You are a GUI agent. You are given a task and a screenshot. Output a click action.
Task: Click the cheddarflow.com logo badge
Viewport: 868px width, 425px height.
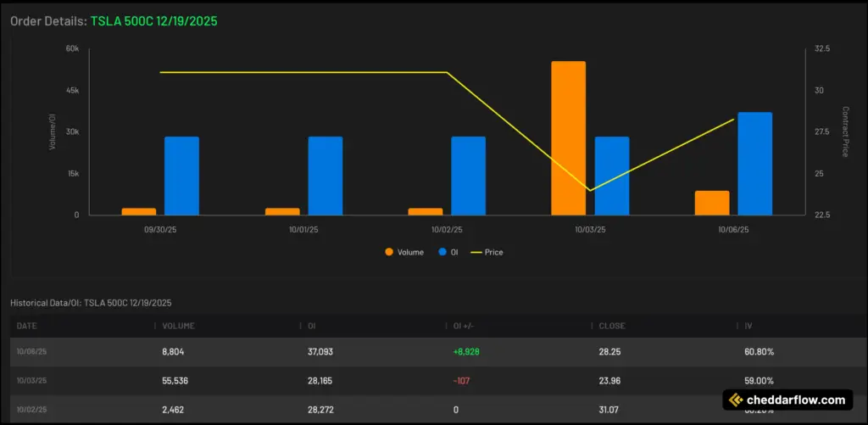pos(787,400)
